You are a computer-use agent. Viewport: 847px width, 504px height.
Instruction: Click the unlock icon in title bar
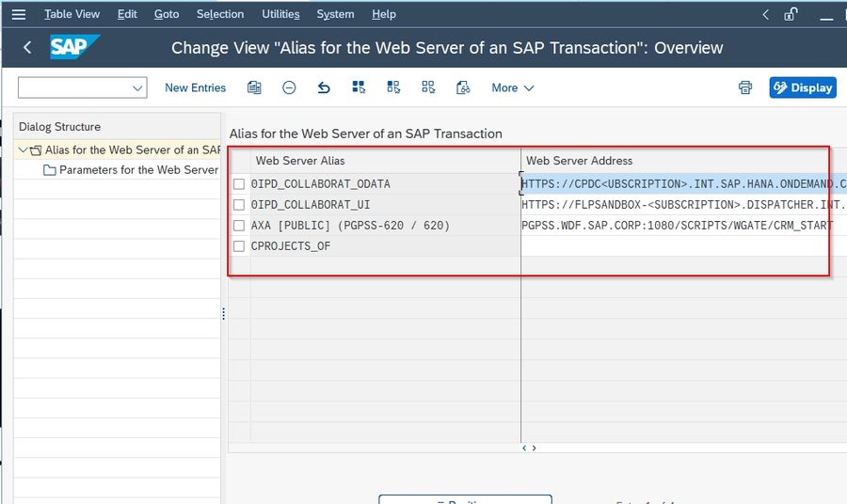tap(791, 14)
